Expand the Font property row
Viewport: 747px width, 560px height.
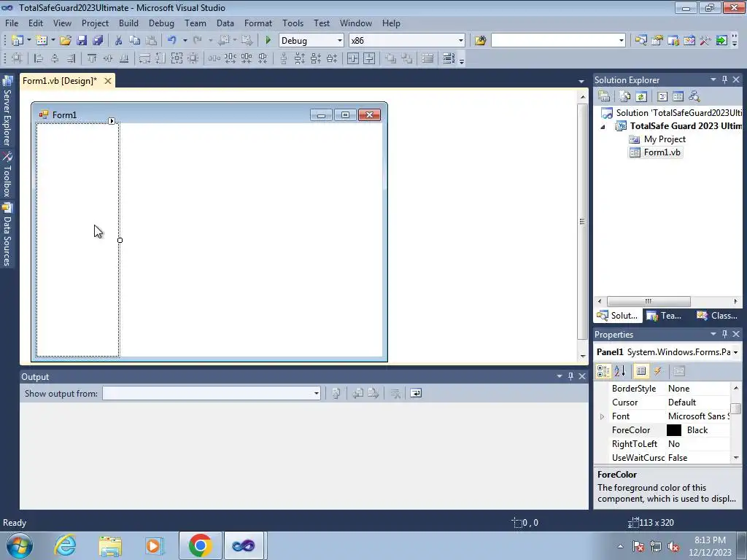point(602,416)
